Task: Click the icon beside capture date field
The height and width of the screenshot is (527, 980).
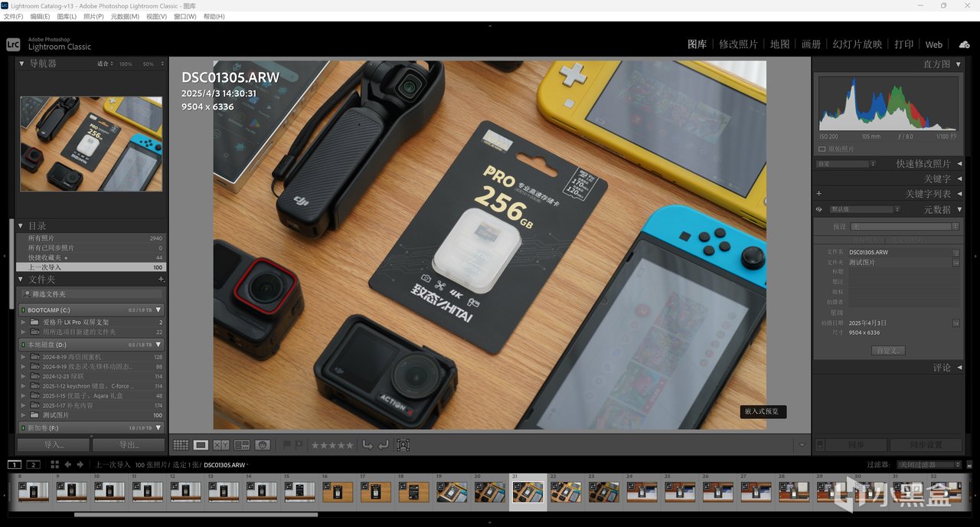Action: [955, 322]
